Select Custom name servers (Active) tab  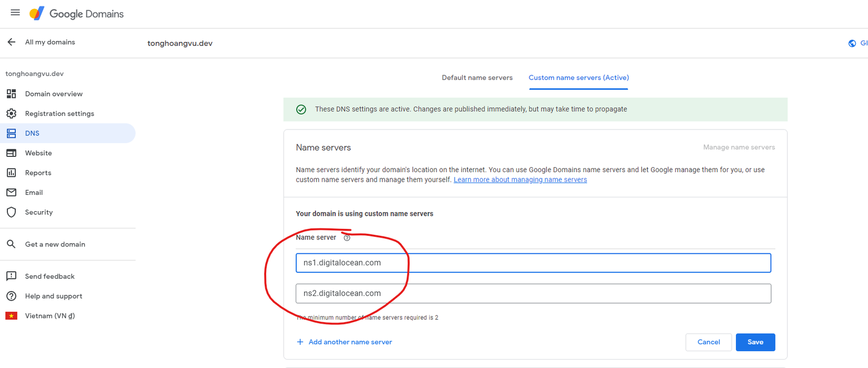click(578, 78)
